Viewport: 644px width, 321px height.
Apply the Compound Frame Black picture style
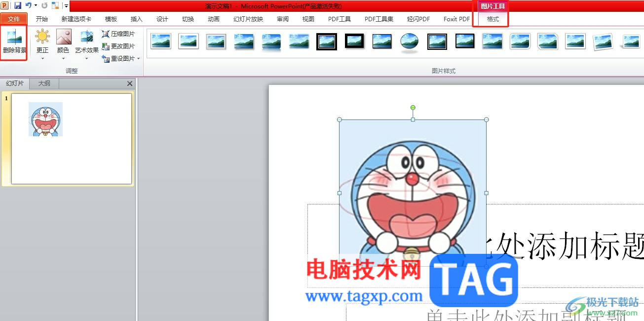437,41
